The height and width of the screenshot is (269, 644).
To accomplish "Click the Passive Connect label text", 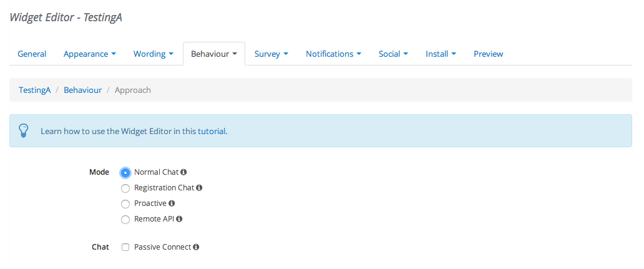I will 163,247.
